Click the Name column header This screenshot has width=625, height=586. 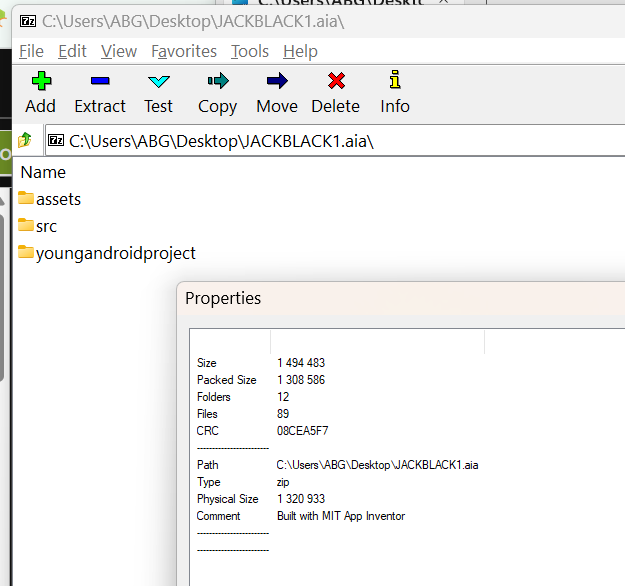pyautogui.click(x=43, y=172)
